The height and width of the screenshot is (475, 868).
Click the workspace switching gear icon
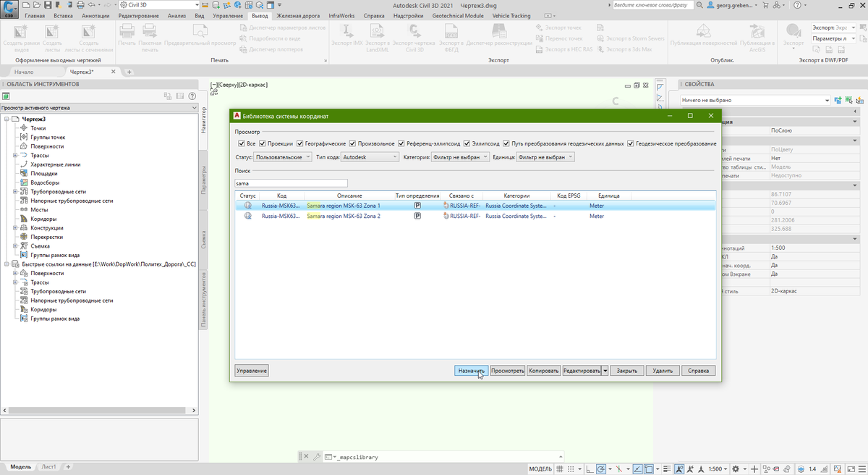(736, 468)
